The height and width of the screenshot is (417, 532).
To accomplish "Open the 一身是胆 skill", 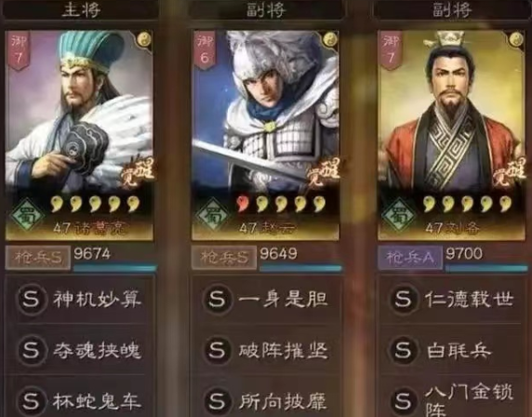I will tap(266, 300).
